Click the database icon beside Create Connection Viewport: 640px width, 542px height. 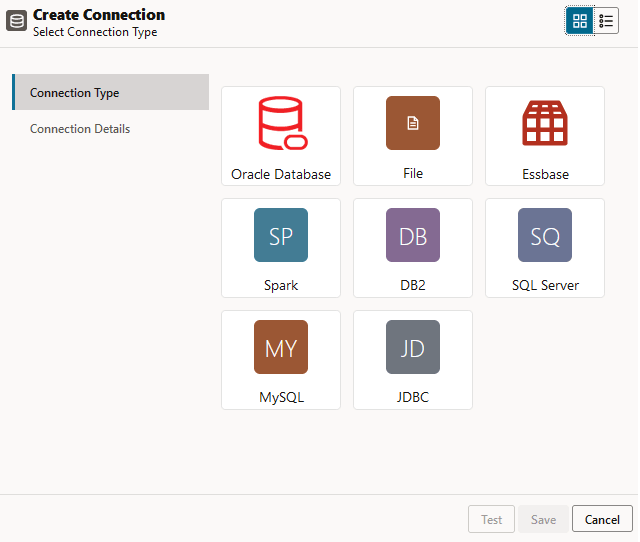[x=16, y=21]
